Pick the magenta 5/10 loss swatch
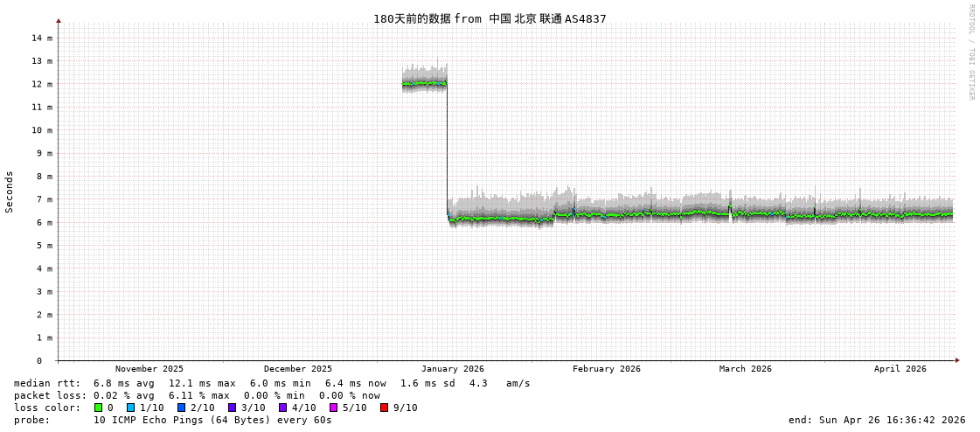 [333, 408]
